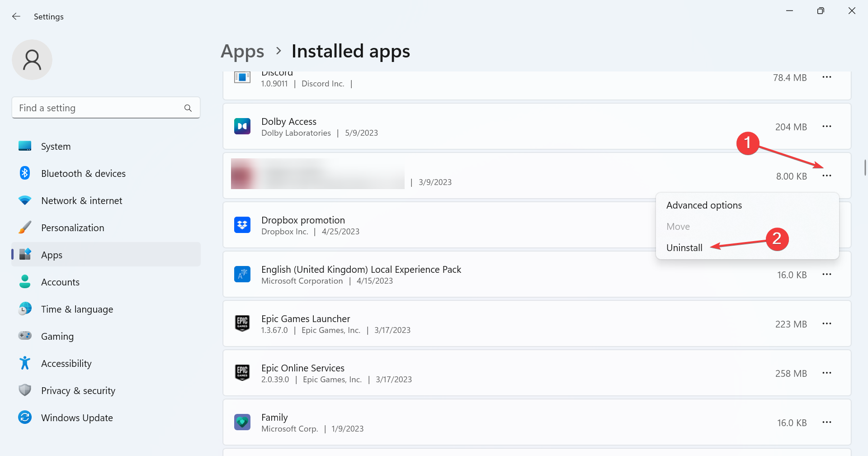
Task: Open Gaming settings
Action: (x=106, y=336)
